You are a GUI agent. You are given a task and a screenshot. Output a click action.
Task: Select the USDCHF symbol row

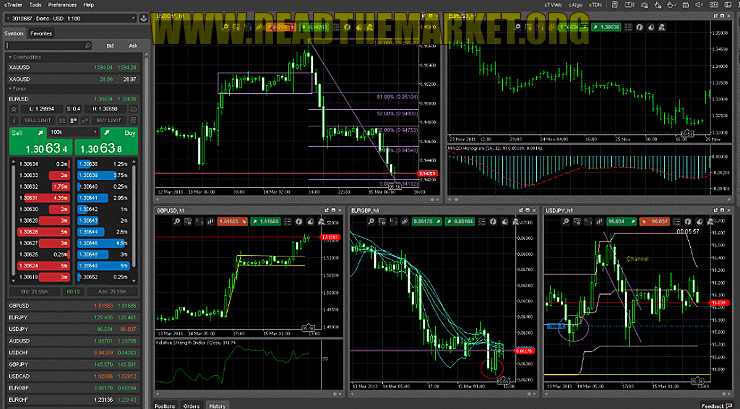[x=73, y=352]
